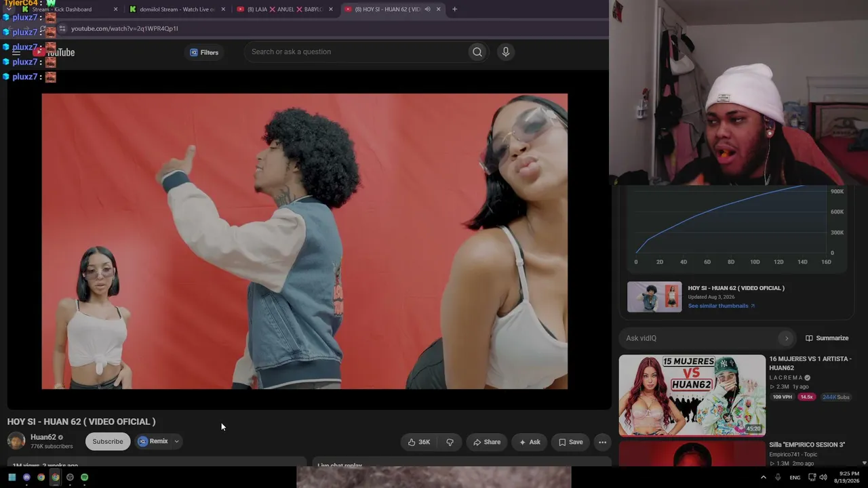Close the HOY SI - HUAN 62 tab
The image size is (868, 488).
[x=438, y=9]
